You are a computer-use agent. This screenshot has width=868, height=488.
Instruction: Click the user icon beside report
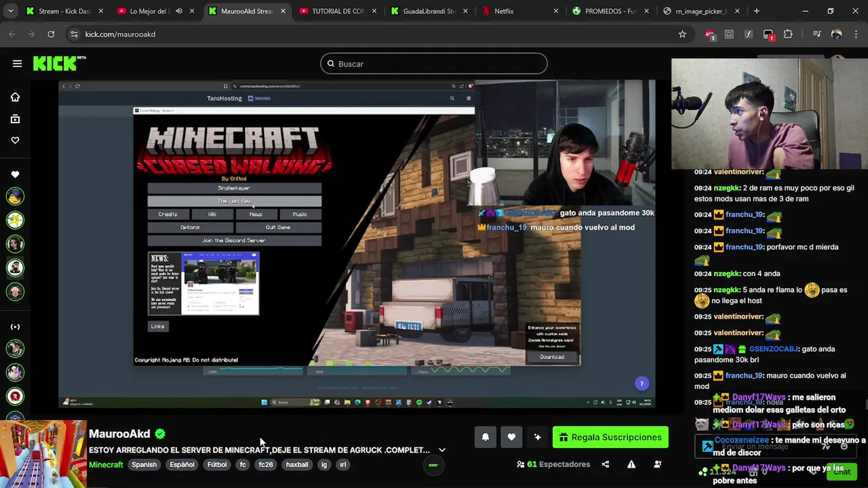click(x=657, y=464)
